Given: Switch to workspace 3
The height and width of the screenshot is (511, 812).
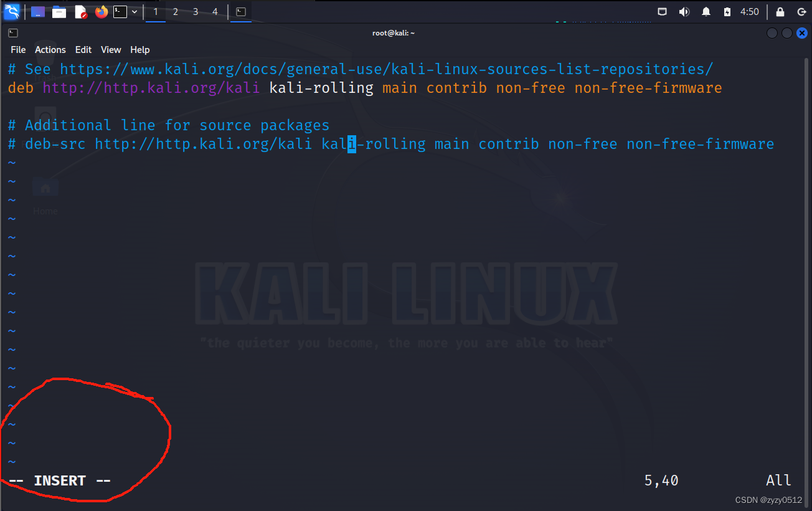Looking at the screenshot, I should [196, 12].
